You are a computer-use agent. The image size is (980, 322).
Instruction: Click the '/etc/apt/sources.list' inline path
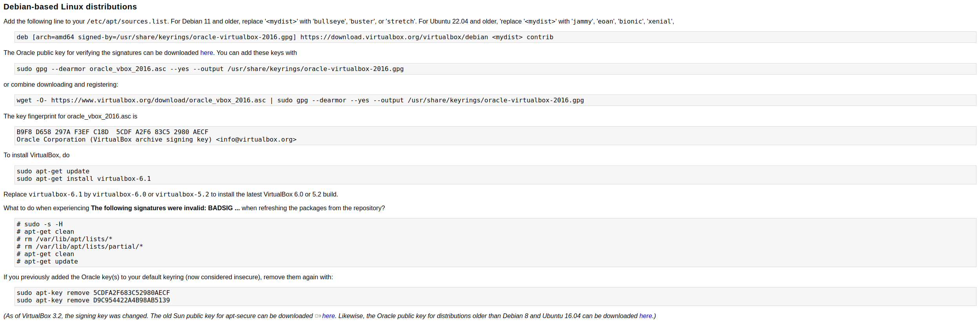click(127, 22)
